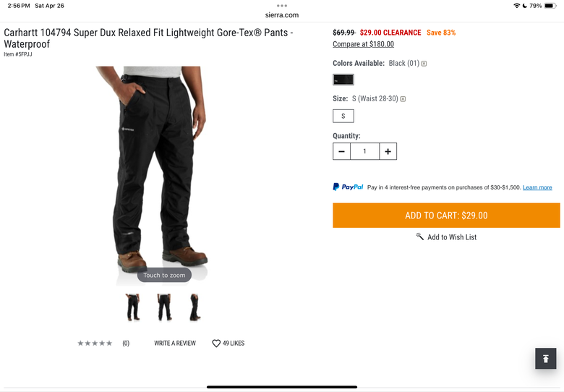The width and height of the screenshot is (564, 392).
Task: Increase quantity with the plus button
Action: 388,151
